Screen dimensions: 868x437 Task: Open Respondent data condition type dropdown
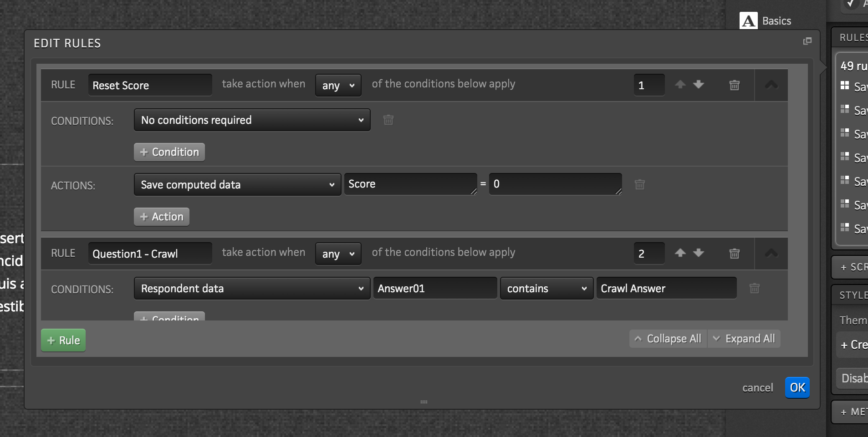coord(252,289)
